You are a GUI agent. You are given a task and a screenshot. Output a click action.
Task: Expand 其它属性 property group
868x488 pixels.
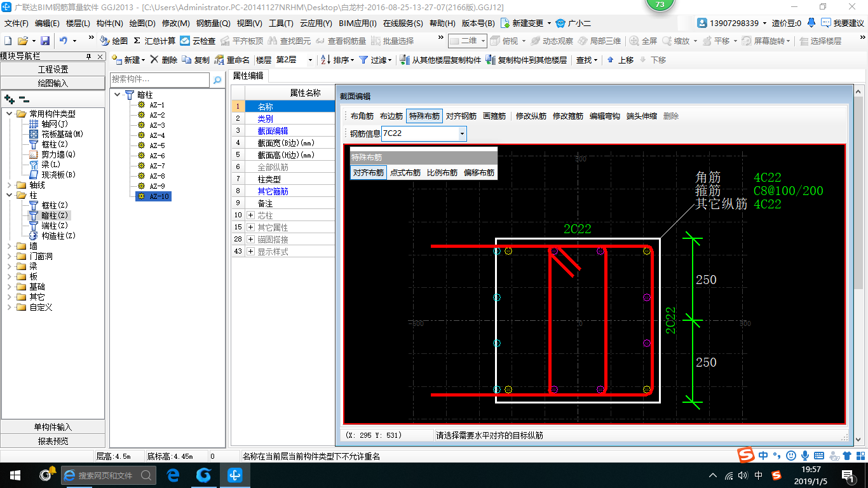(250, 227)
